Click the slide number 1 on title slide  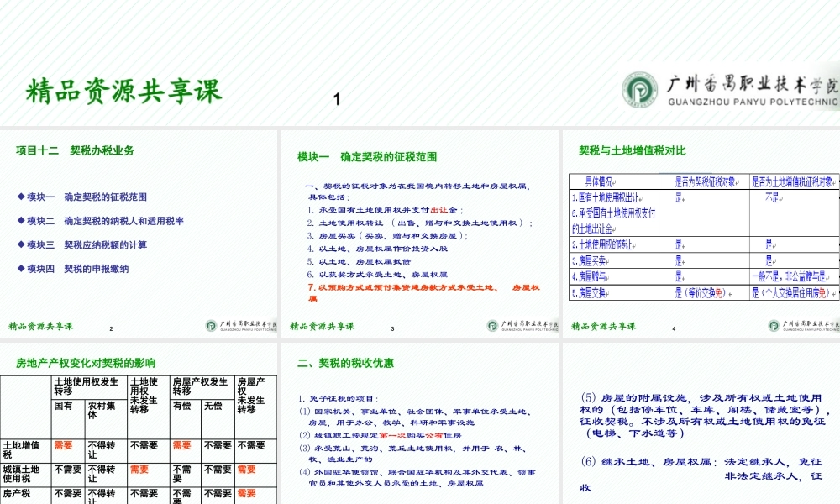(335, 98)
